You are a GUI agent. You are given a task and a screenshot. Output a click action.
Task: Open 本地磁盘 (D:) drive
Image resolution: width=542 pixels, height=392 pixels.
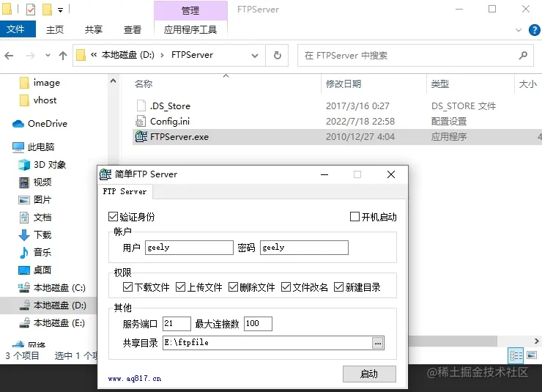(x=52, y=306)
